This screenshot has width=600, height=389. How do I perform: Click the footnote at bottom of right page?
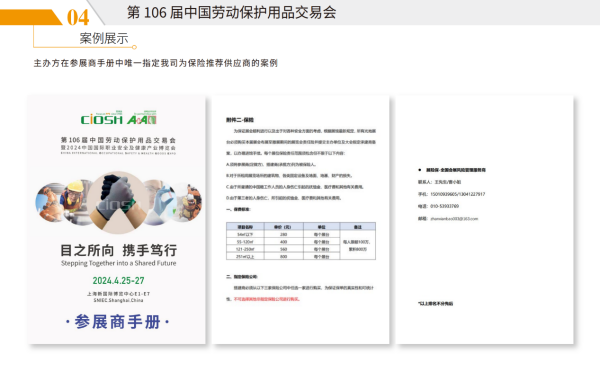[x=435, y=304]
